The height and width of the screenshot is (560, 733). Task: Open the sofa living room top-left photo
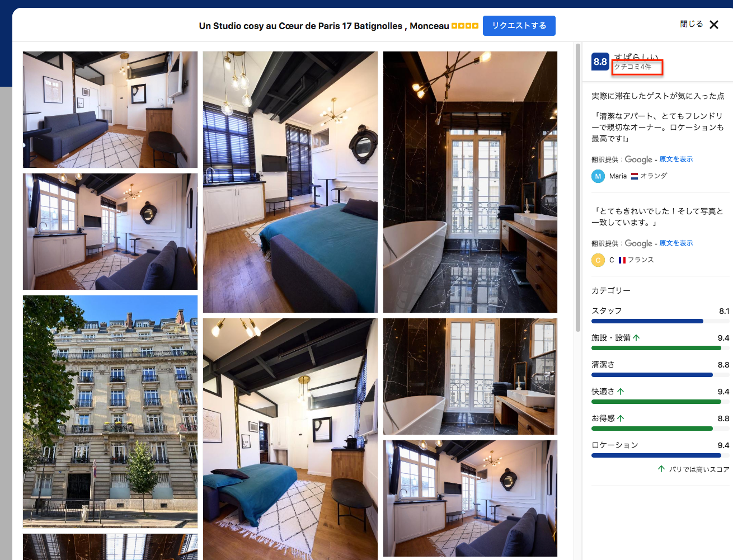tap(110, 110)
